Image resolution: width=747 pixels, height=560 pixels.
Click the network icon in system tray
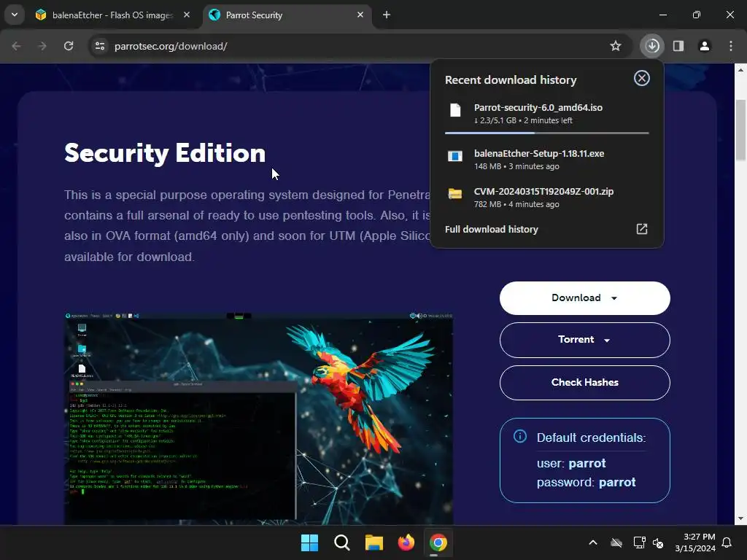[x=639, y=542]
